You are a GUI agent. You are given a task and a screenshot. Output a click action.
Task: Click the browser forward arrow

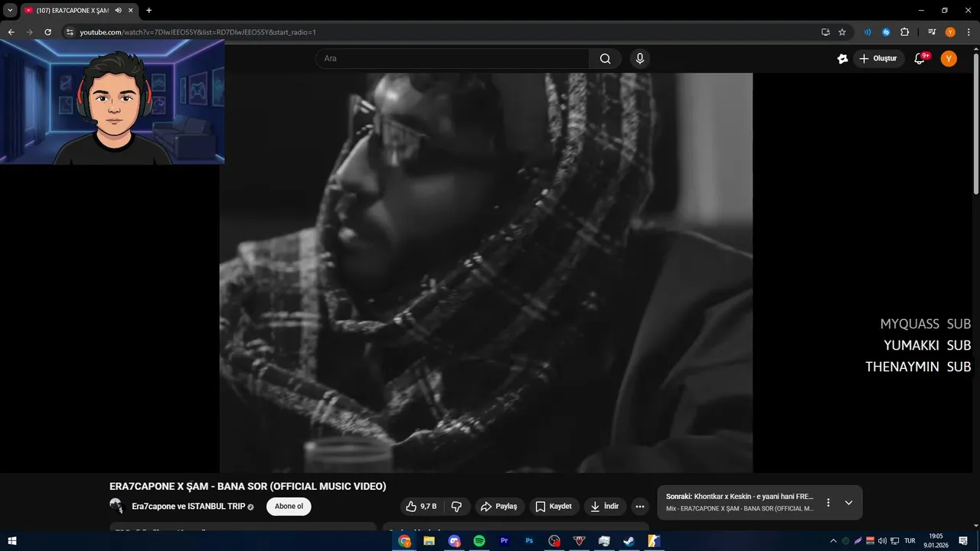[29, 32]
